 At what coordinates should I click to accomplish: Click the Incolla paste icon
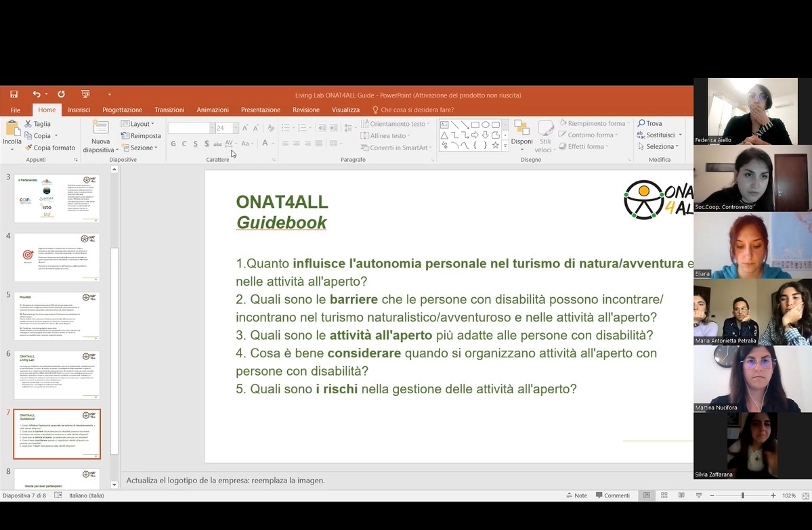pos(12,129)
